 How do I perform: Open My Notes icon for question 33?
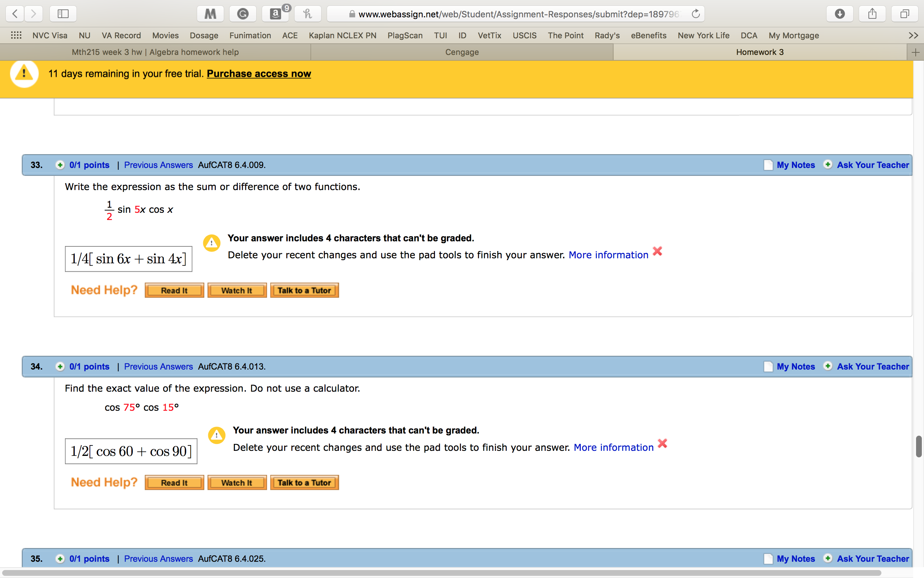(768, 165)
